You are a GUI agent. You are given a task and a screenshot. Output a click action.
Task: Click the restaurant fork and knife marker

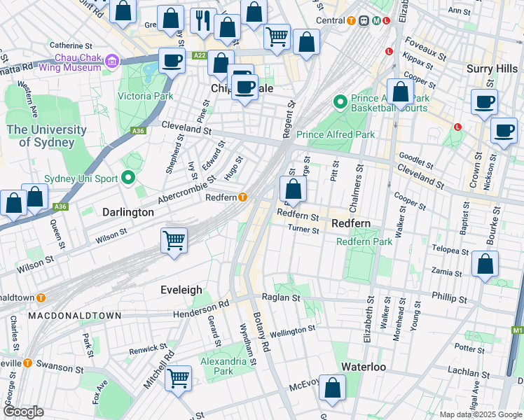[203, 22]
